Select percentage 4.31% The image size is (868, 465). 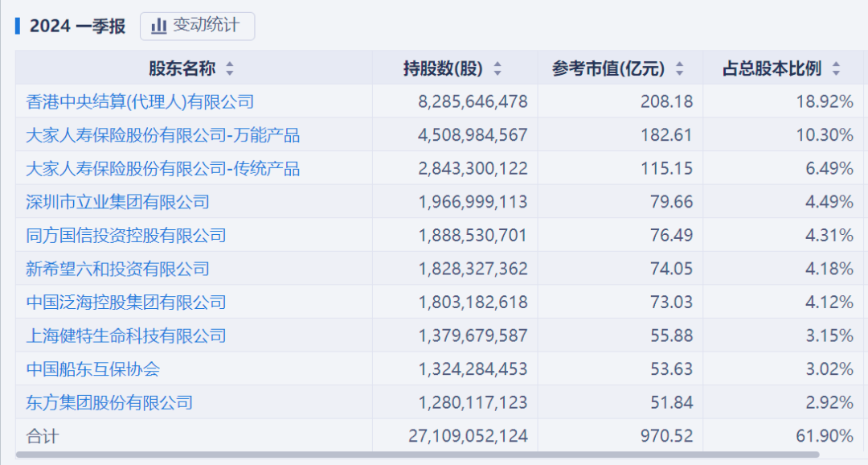(x=829, y=236)
